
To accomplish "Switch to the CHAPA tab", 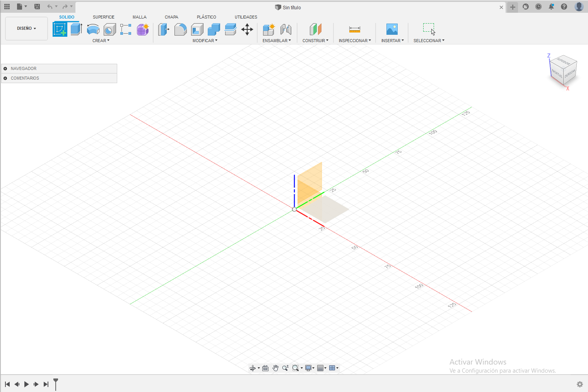I will click(x=171, y=17).
